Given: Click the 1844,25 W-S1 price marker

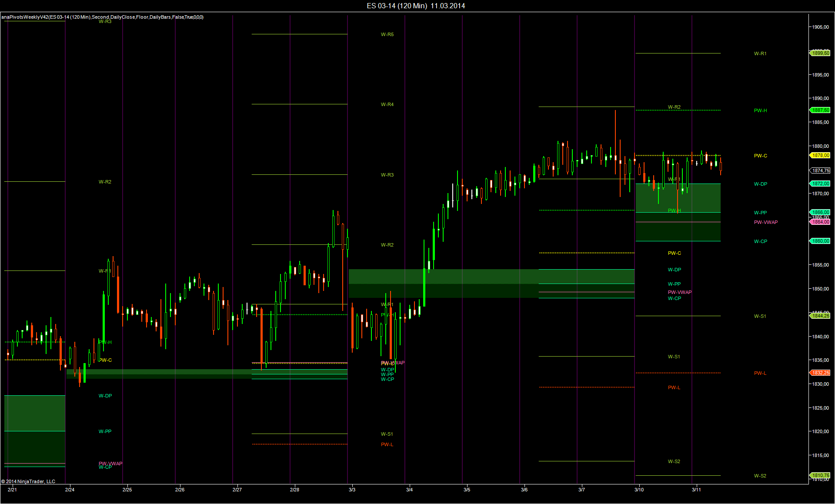Looking at the screenshot, I should coord(821,316).
